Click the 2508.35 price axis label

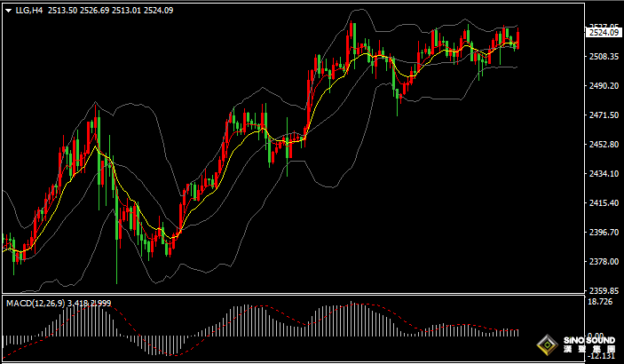[x=604, y=57]
